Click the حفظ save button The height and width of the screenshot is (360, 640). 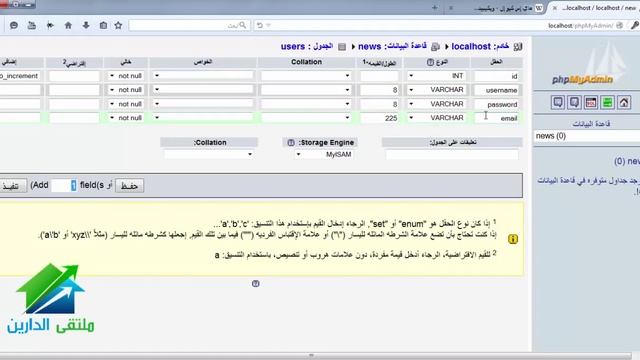click(x=129, y=186)
